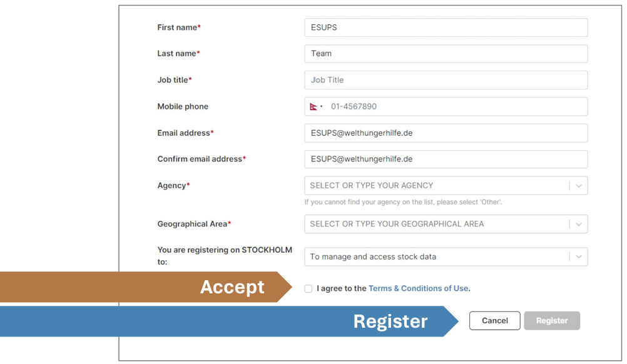This screenshot has height=364, width=627.
Task: Click the small caret beside the flag
Action: tap(322, 107)
